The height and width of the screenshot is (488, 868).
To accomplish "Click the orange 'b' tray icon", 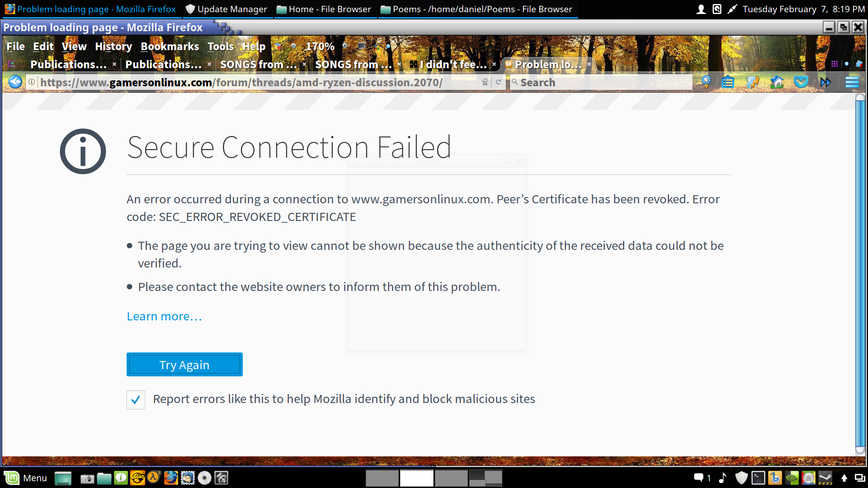I will 775,478.
